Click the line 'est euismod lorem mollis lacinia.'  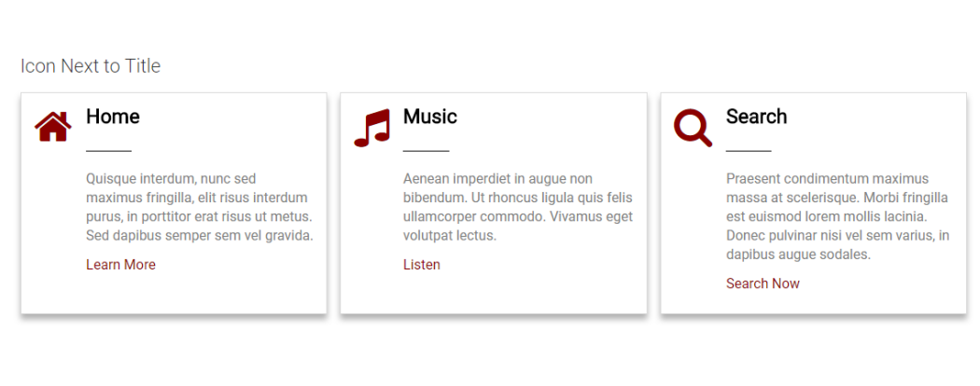point(826,217)
